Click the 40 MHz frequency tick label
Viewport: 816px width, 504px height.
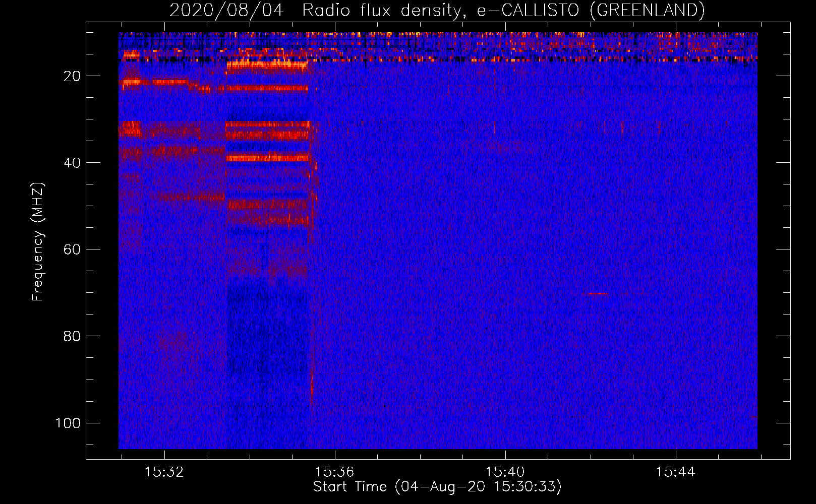pos(72,163)
